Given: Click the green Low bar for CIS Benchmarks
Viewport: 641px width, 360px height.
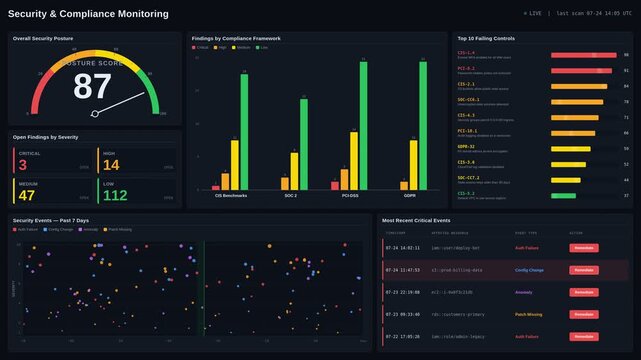Looking at the screenshot, I should (244, 132).
